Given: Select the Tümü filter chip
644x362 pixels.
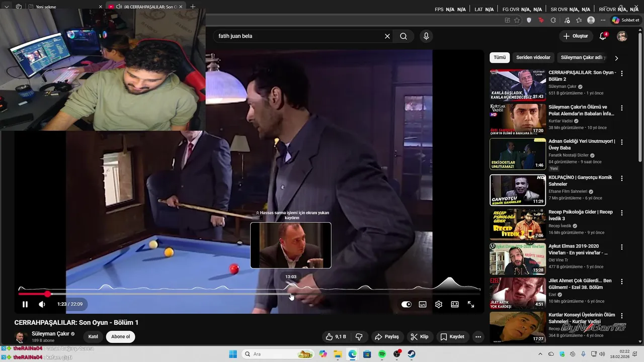Looking at the screenshot, I should pyautogui.click(x=500, y=57).
